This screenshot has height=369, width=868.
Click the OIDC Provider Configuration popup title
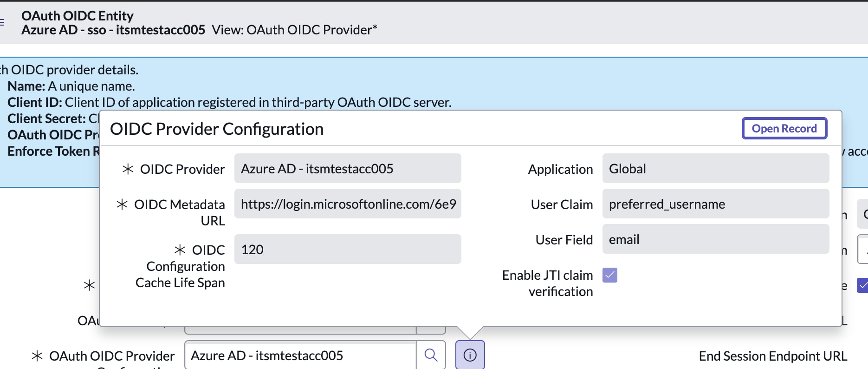(217, 129)
